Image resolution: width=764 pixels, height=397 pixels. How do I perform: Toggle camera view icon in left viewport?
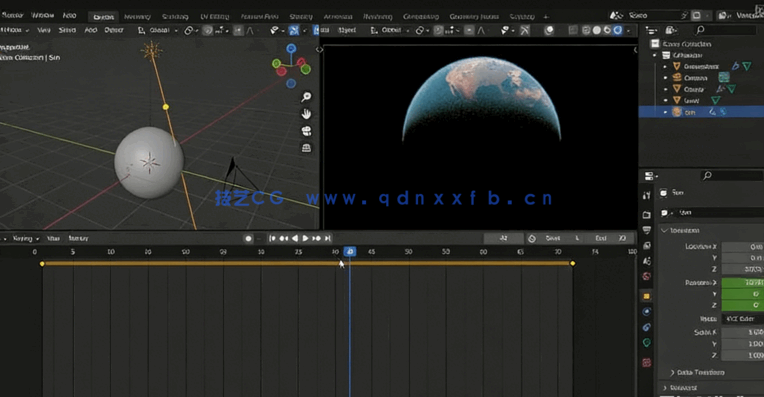[306, 131]
